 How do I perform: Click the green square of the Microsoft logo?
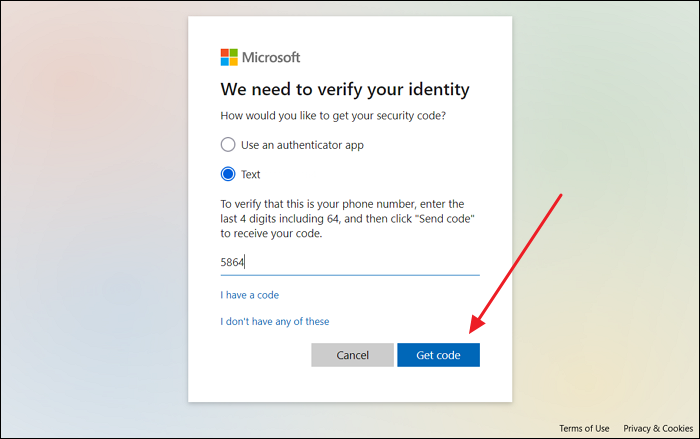click(x=234, y=52)
